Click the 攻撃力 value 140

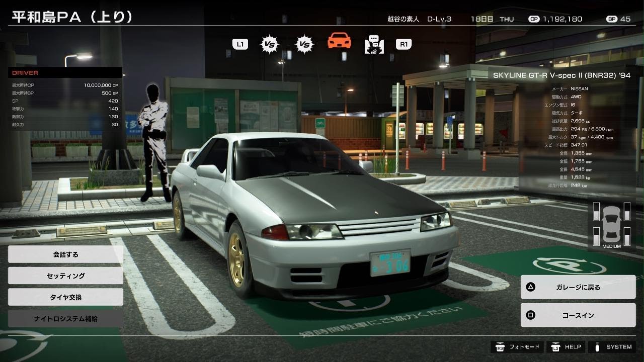click(x=113, y=109)
